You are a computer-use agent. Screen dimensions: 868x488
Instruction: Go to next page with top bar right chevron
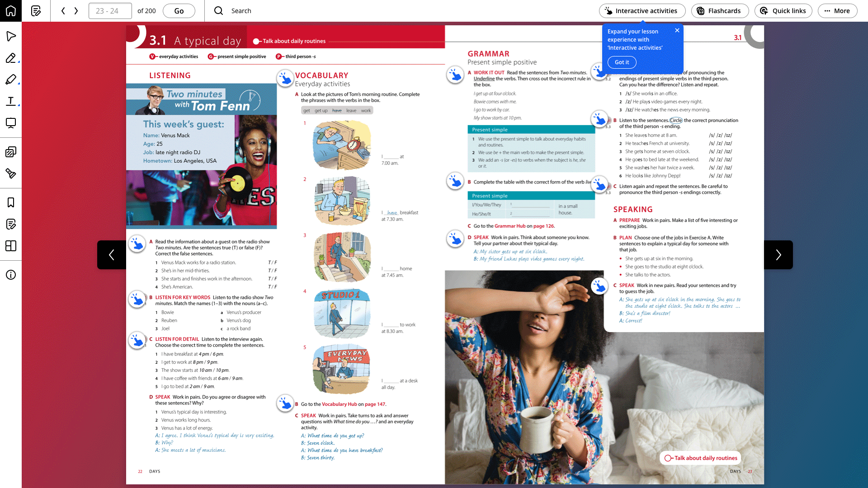coord(76,11)
